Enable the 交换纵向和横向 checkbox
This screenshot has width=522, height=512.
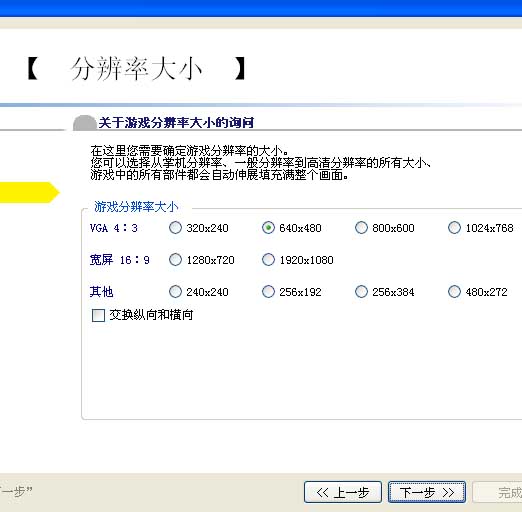[x=98, y=315]
